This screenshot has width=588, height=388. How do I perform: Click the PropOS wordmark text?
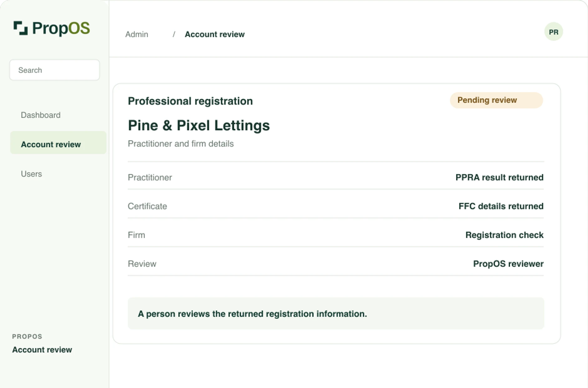[x=61, y=28]
